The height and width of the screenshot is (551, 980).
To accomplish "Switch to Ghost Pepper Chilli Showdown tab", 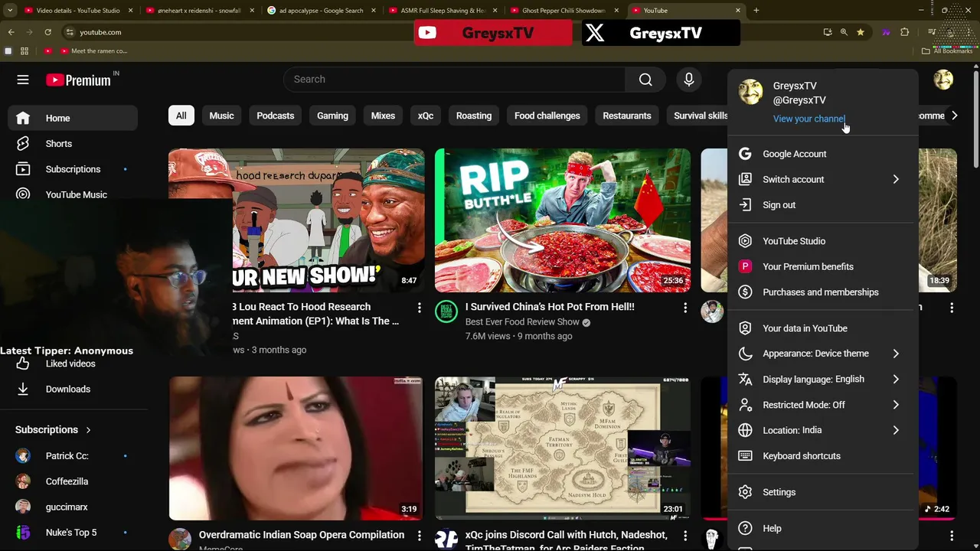I will coord(563,11).
